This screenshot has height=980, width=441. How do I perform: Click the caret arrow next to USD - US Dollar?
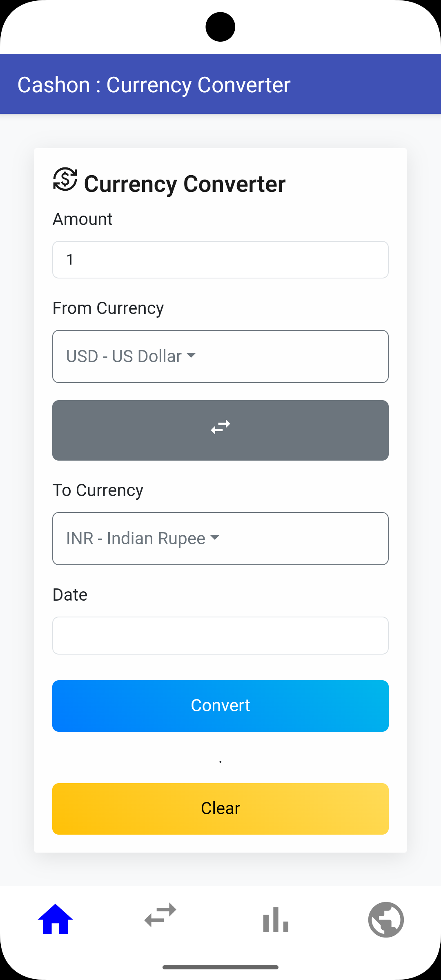pos(191,355)
